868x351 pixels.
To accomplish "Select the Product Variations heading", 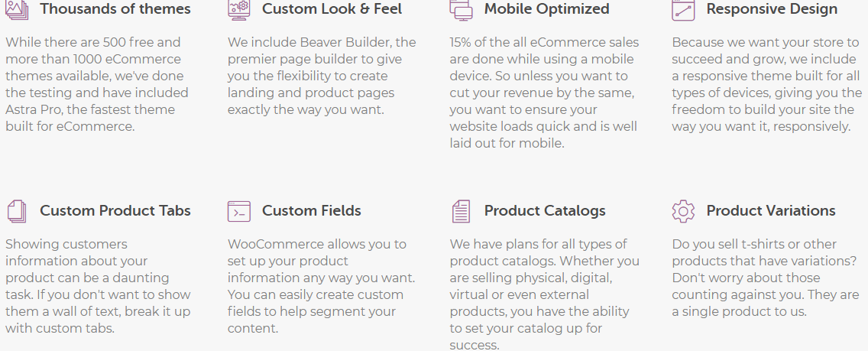I will pos(770,210).
